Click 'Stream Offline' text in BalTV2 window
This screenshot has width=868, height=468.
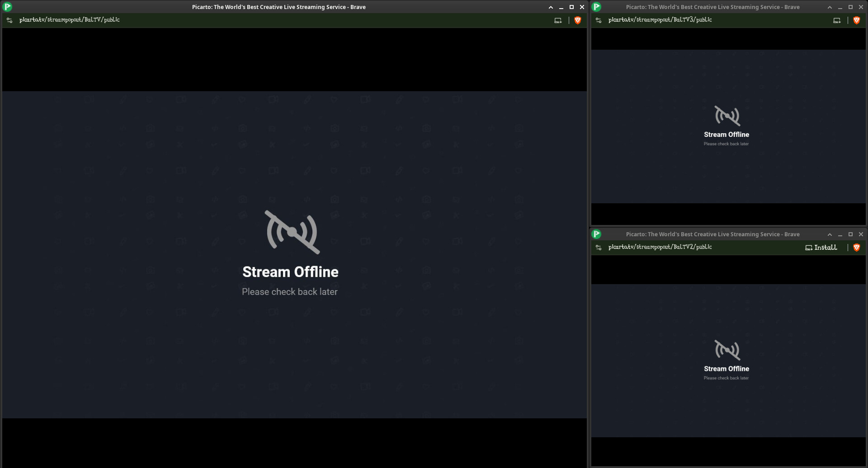tap(726, 369)
